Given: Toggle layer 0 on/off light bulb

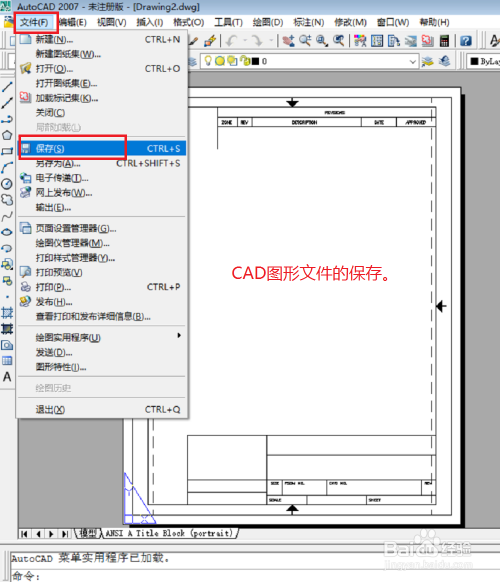Looking at the screenshot, I should (x=208, y=61).
